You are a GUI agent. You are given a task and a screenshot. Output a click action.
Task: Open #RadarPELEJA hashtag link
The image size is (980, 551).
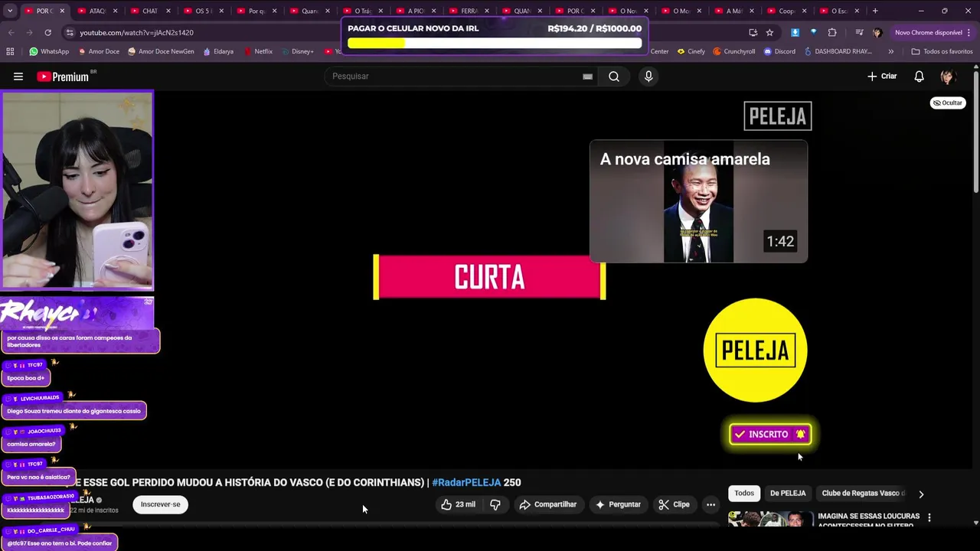(x=466, y=482)
